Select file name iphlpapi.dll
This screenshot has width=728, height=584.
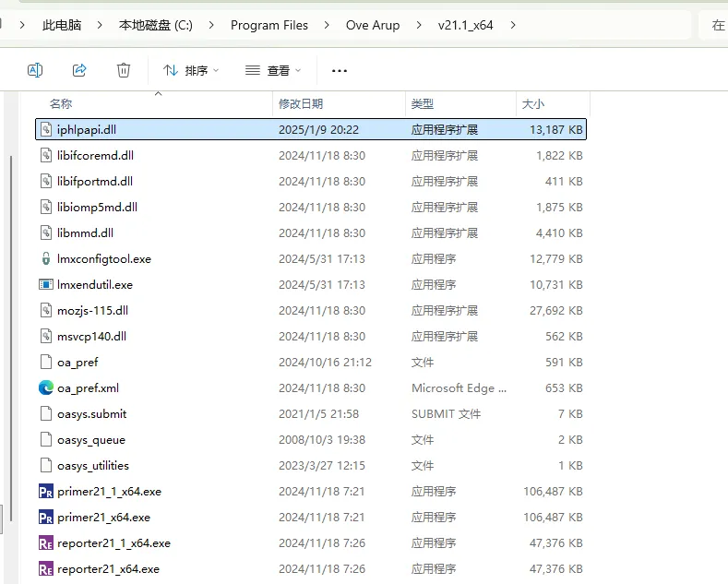coord(87,130)
